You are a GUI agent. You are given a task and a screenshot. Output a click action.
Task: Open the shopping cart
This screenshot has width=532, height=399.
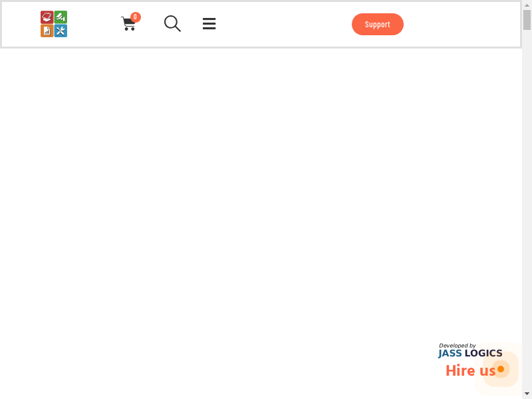(128, 25)
